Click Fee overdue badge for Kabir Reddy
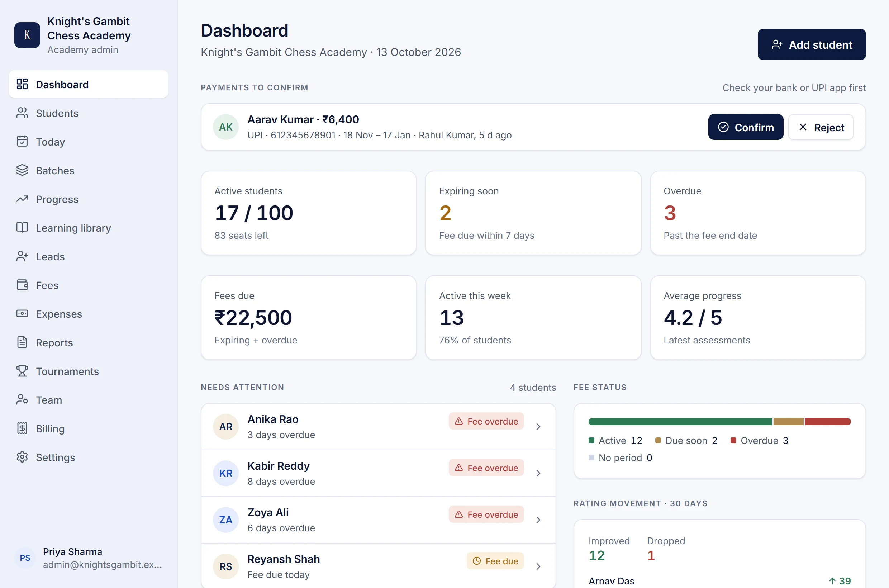889x588 pixels. [486, 468]
